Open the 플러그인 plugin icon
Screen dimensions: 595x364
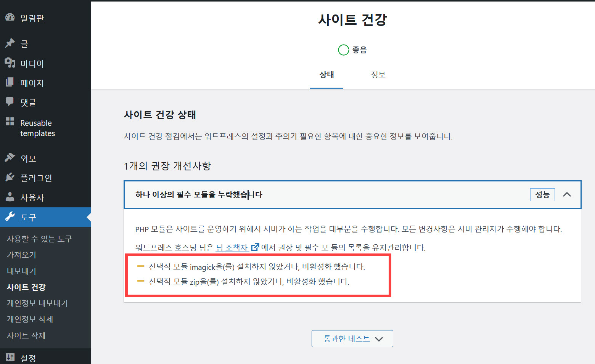tap(10, 177)
